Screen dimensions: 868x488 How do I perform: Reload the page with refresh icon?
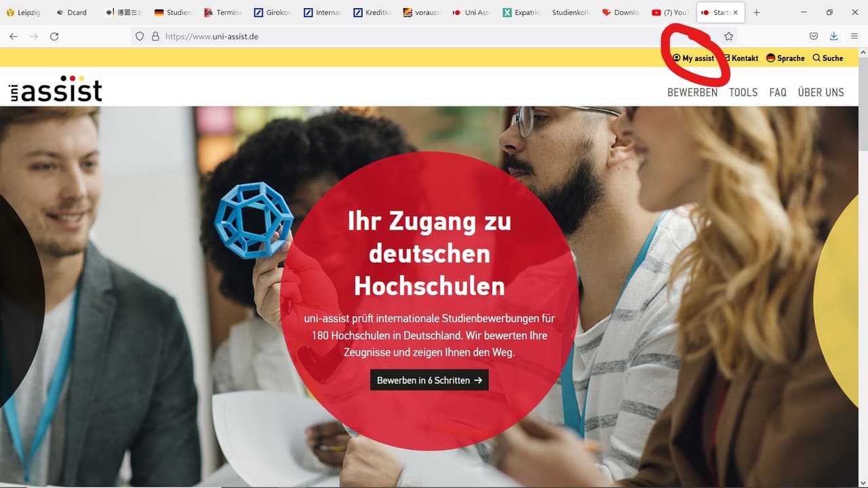[54, 36]
